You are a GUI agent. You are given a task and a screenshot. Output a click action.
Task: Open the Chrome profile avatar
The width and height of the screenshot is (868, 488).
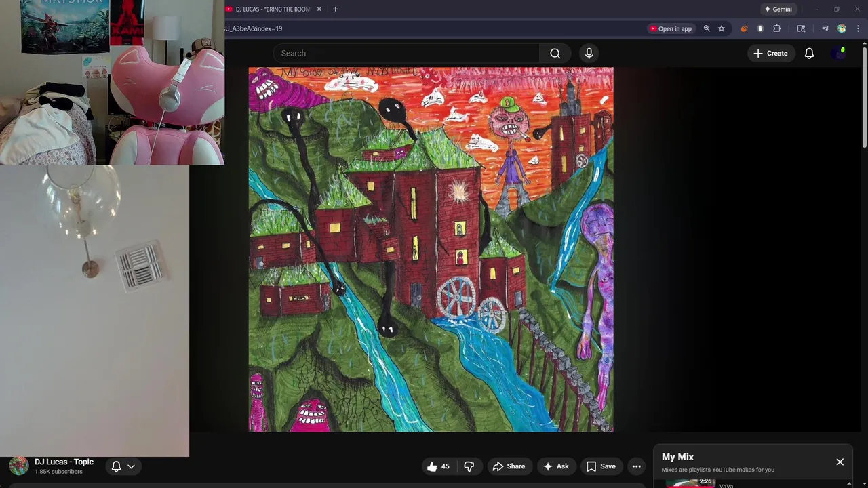(842, 28)
